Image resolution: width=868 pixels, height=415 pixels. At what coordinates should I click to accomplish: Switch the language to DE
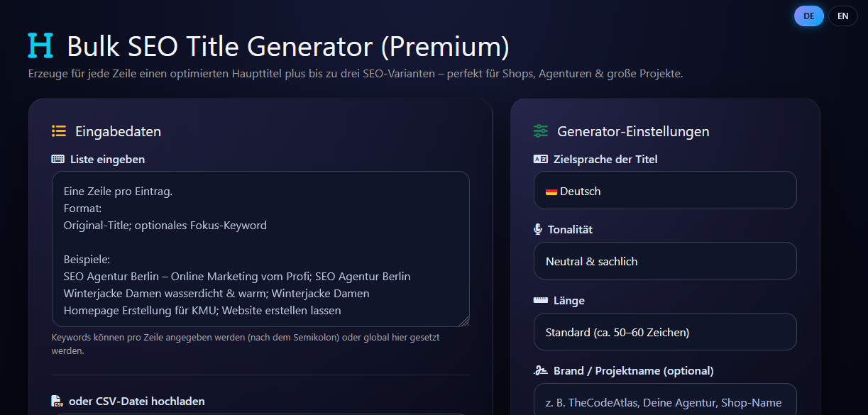(808, 16)
